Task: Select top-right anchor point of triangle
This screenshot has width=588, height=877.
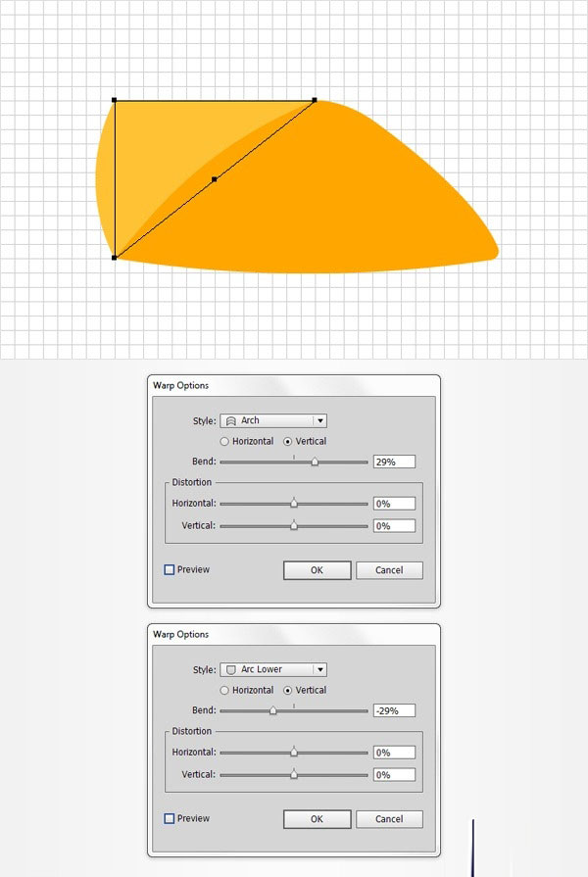Action: pos(315,100)
